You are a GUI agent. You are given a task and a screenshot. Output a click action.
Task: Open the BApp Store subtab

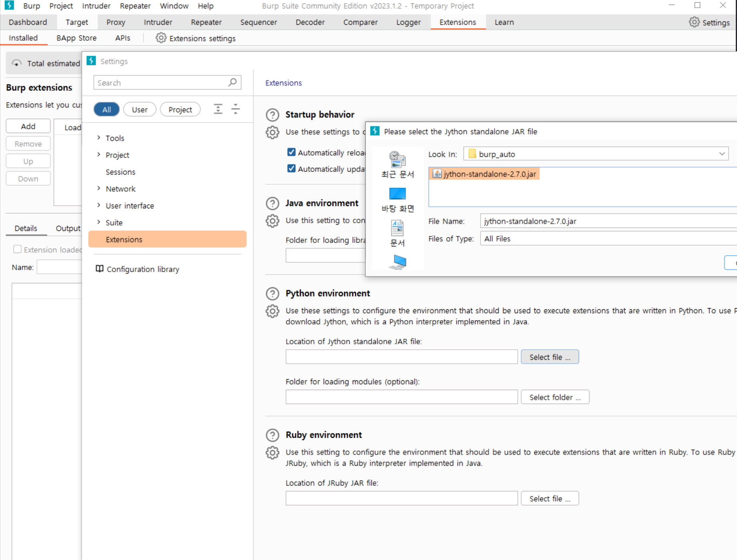point(76,38)
